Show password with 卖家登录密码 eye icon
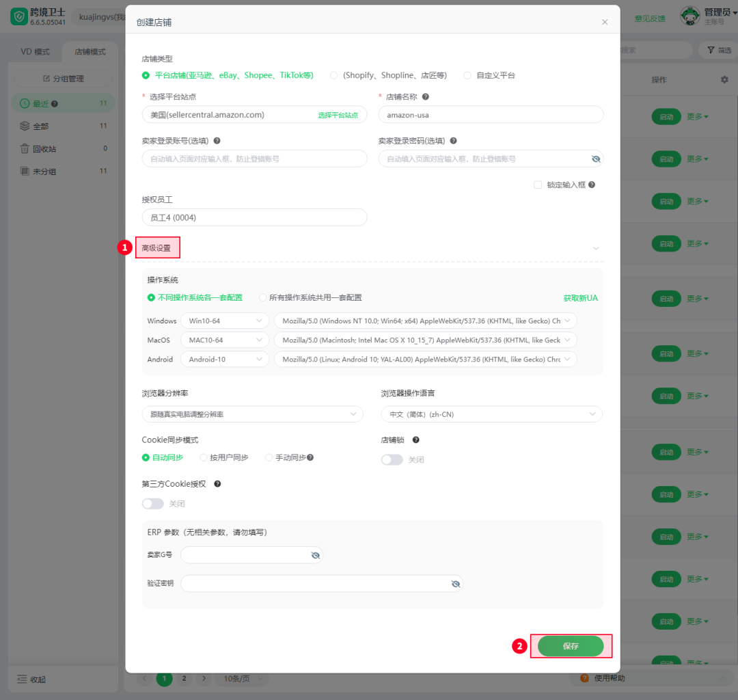 [595, 159]
